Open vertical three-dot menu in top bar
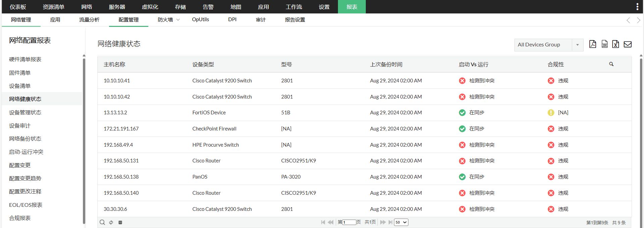 pos(637,7)
